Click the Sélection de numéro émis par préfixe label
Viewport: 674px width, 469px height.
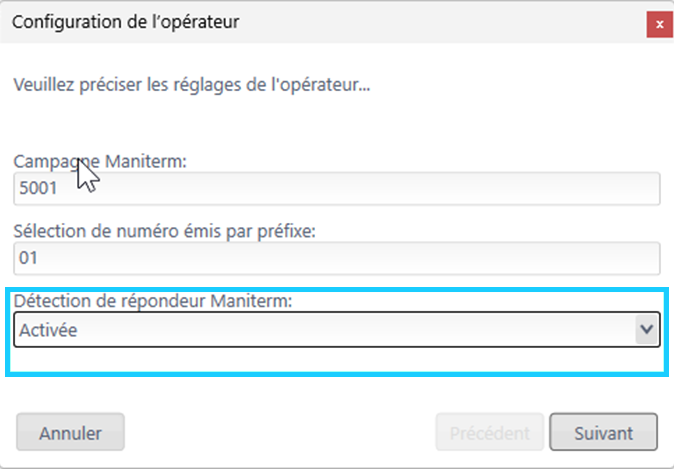(164, 231)
